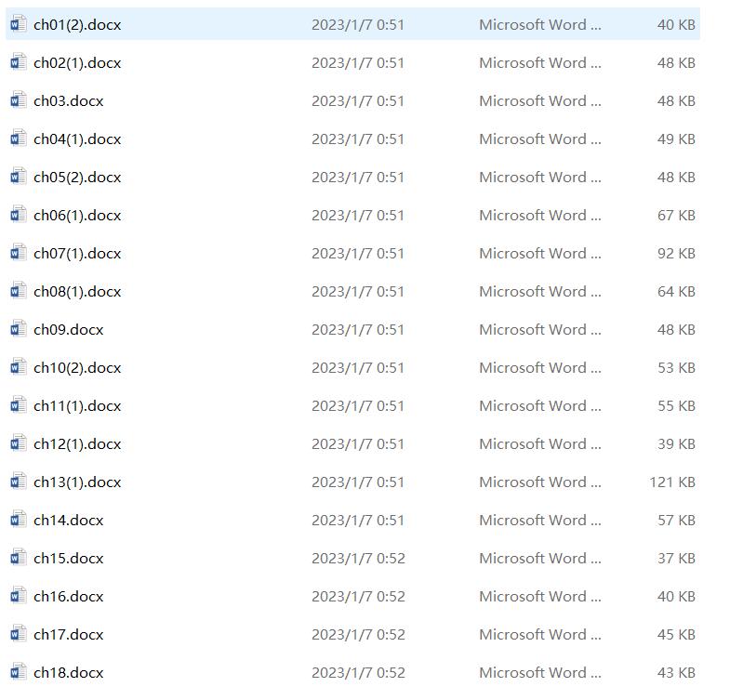Click the 64 KB size value

click(x=676, y=291)
